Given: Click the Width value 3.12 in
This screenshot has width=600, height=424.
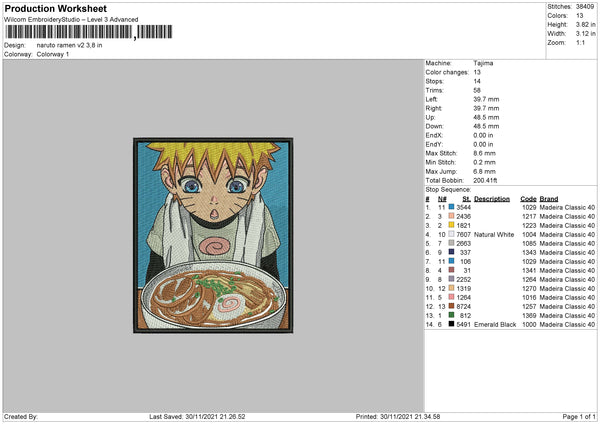Looking at the screenshot, I should [585, 34].
